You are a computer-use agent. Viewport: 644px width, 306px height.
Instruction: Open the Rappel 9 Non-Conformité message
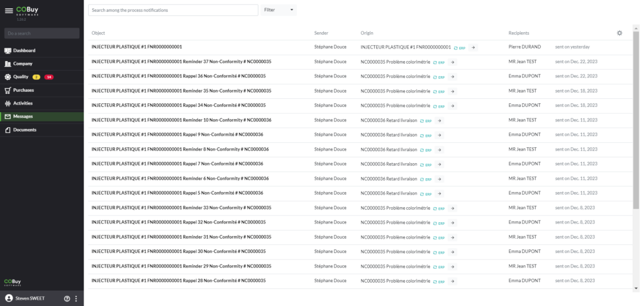coord(177,134)
